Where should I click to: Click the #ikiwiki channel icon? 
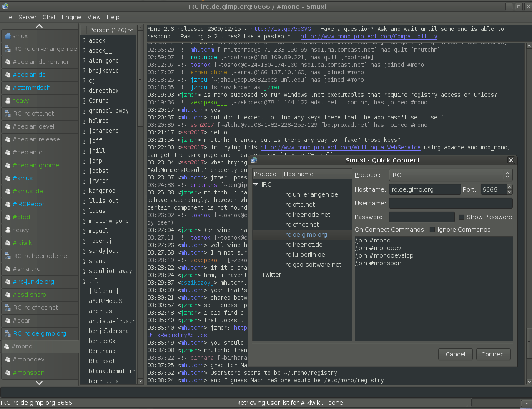coord(8,243)
